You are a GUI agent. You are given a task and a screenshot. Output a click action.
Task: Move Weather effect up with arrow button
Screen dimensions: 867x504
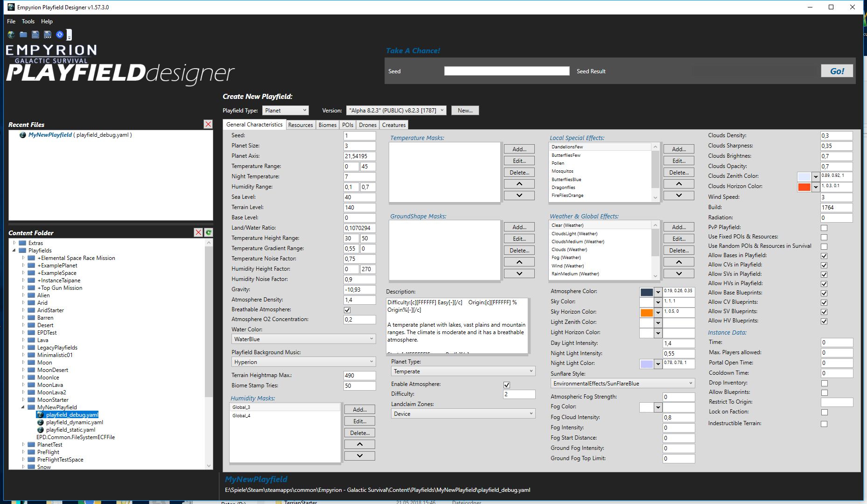679,262
